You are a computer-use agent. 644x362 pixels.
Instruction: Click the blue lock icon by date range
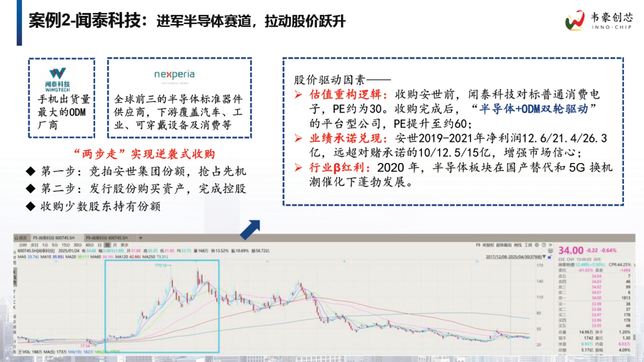pos(549,257)
